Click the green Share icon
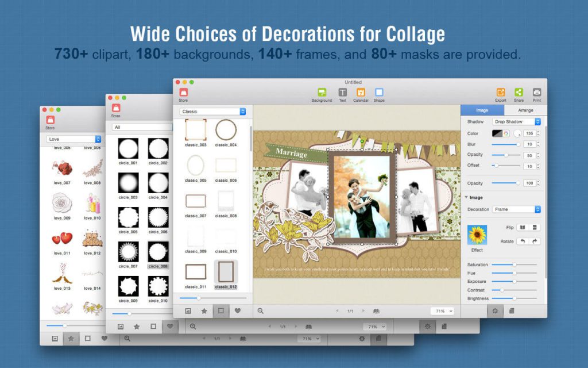The height and width of the screenshot is (368, 588). tap(519, 94)
